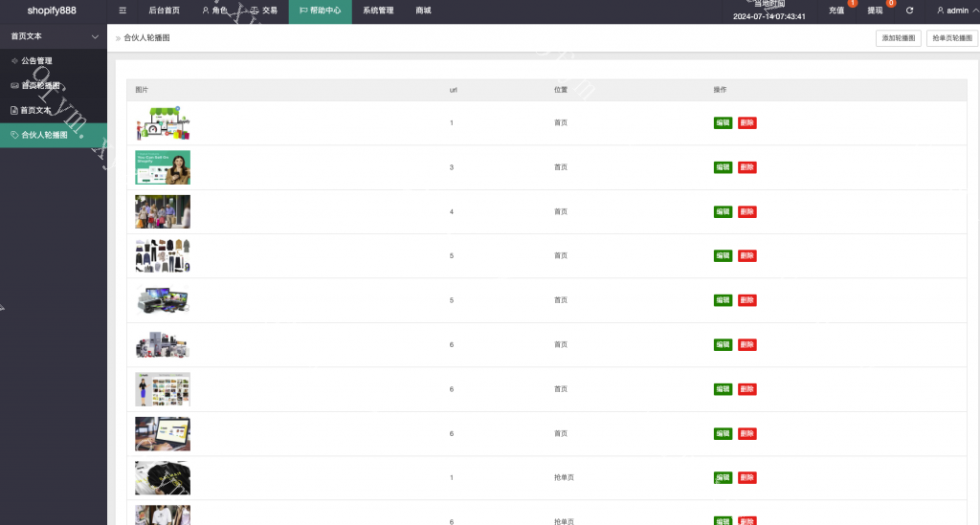Delete the woman with product grid row

(746, 389)
